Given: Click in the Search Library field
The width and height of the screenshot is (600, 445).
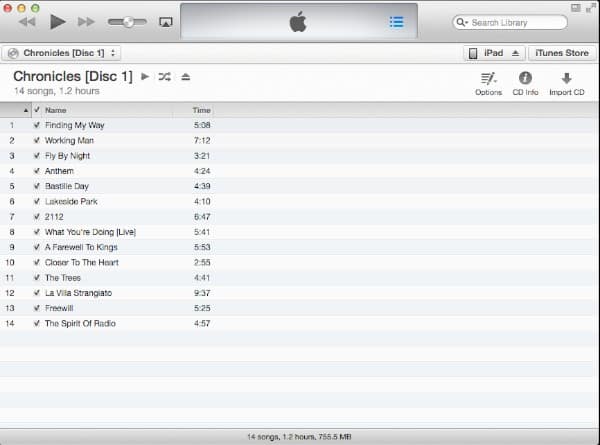Looking at the screenshot, I should coord(510,23).
